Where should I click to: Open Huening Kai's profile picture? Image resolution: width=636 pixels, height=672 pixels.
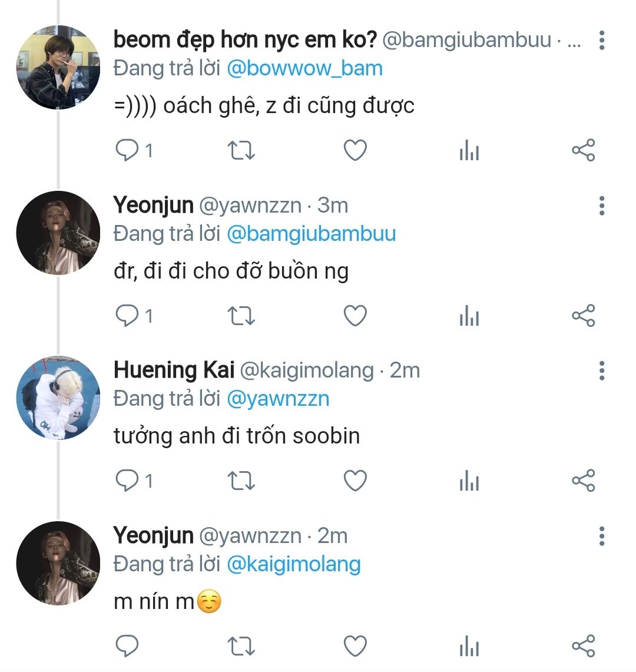pos(58,398)
